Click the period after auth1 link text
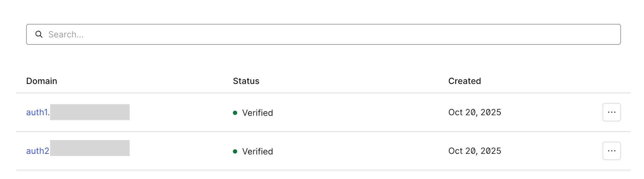Image resolution: width=644 pixels, height=179 pixels. [x=49, y=114]
